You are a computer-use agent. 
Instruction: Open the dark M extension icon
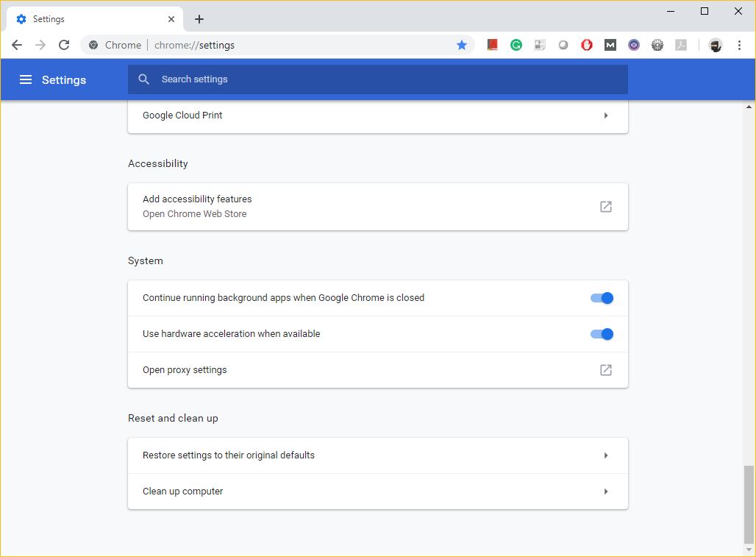point(610,45)
